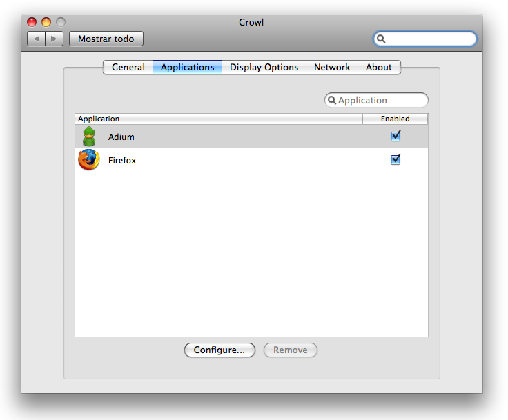Click the Firefox globe icon
508x420 pixels.
[89, 159]
